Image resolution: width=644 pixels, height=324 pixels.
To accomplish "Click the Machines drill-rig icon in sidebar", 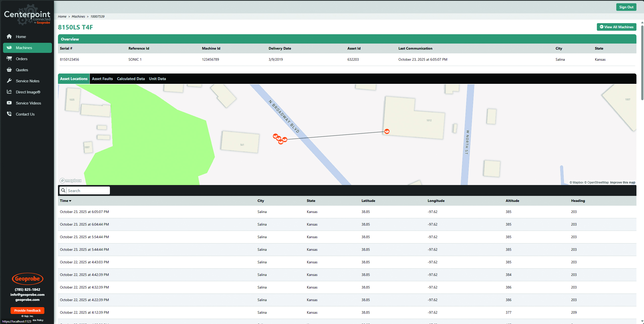I will pyautogui.click(x=9, y=48).
